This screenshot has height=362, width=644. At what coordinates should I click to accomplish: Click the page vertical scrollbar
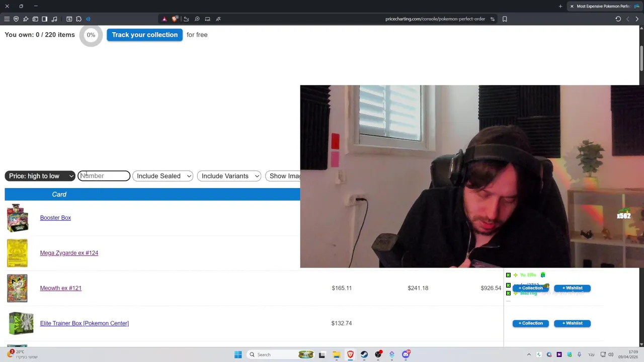pyautogui.click(x=641, y=59)
